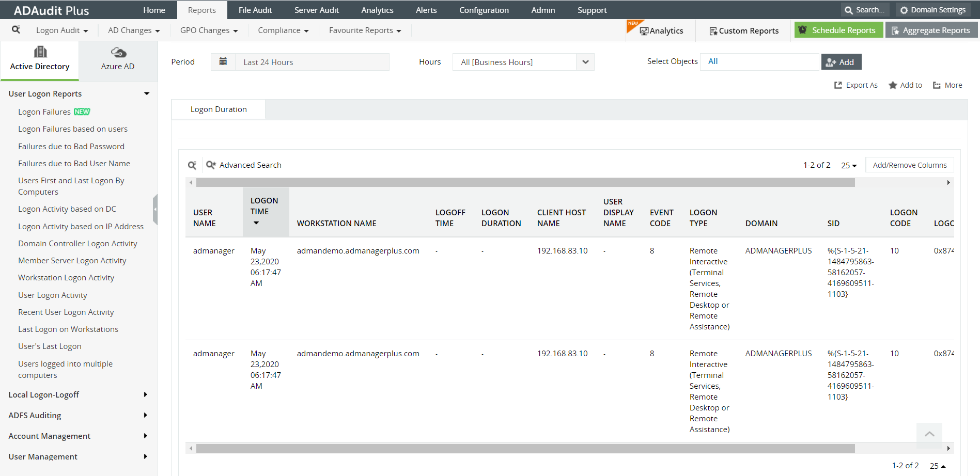980x476 pixels.
Task: Click the Aggregate Reports document icon
Action: click(x=895, y=30)
